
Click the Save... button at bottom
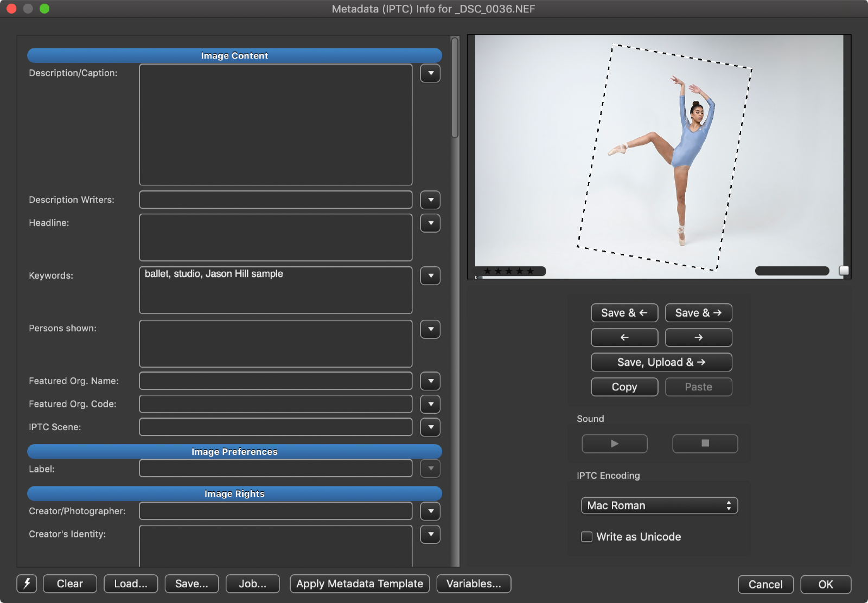point(192,584)
